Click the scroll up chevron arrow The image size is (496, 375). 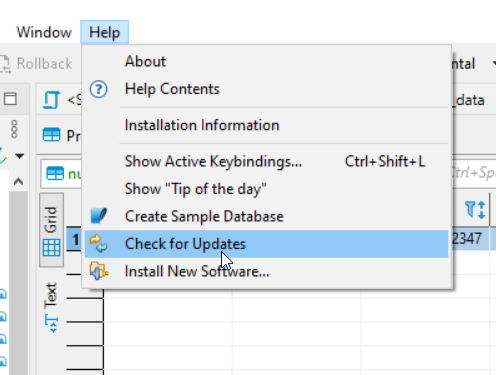coord(18,182)
